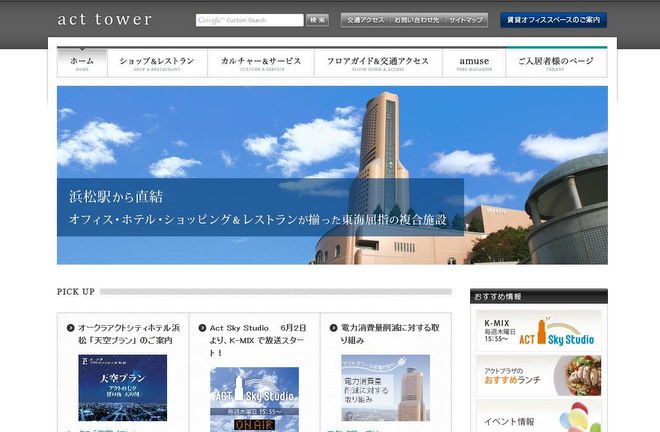Click the 電力消費量削減 tower thumbnail
This screenshot has height=432, width=660.
[x=386, y=388]
